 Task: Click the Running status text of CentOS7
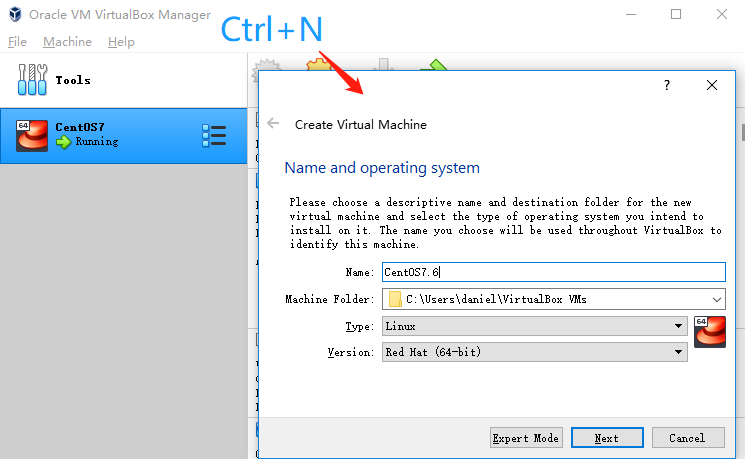click(x=97, y=141)
